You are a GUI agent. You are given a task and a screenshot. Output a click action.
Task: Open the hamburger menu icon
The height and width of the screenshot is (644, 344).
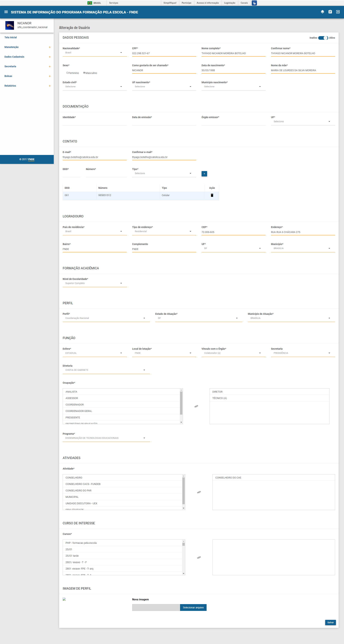6,12
